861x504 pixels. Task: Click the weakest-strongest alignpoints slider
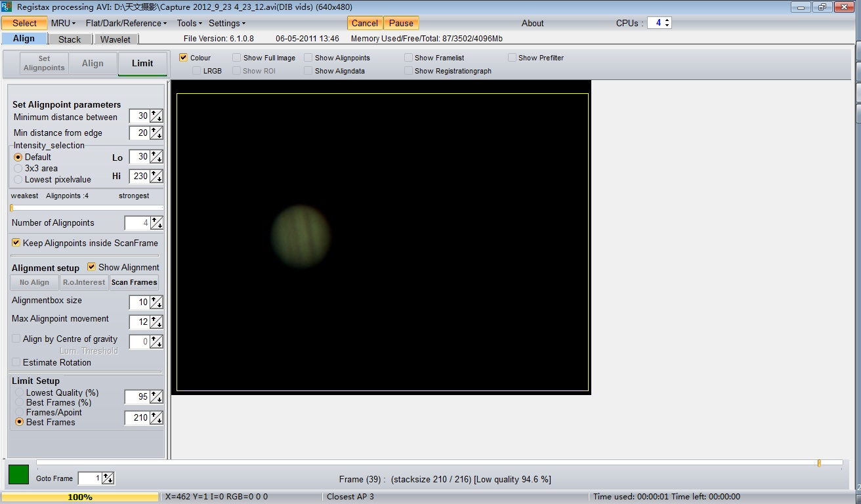point(87,208)
